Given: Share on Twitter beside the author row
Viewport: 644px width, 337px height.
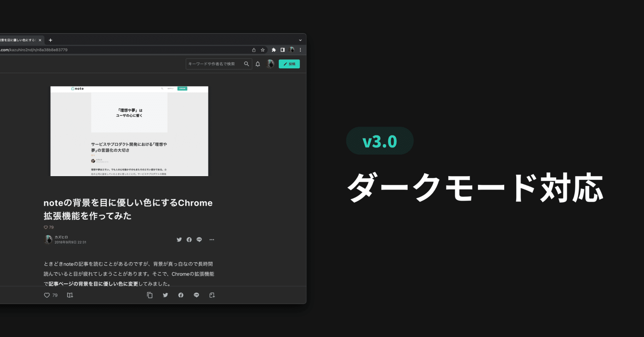Looking at the screenshot, I should click(x=179, y=240).
